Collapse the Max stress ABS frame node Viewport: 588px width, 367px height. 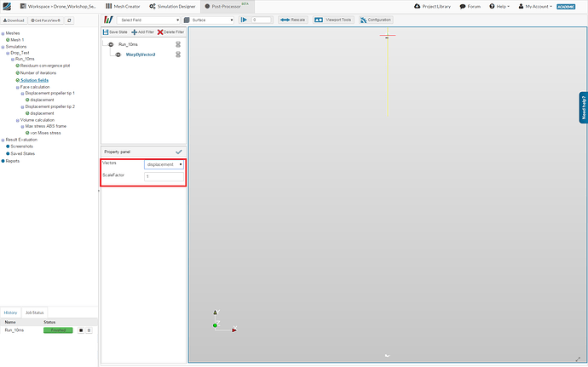point(22,127)
